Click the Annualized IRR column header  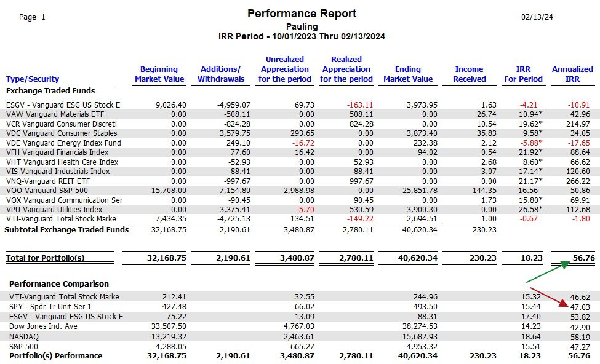(x=572, y=74)
